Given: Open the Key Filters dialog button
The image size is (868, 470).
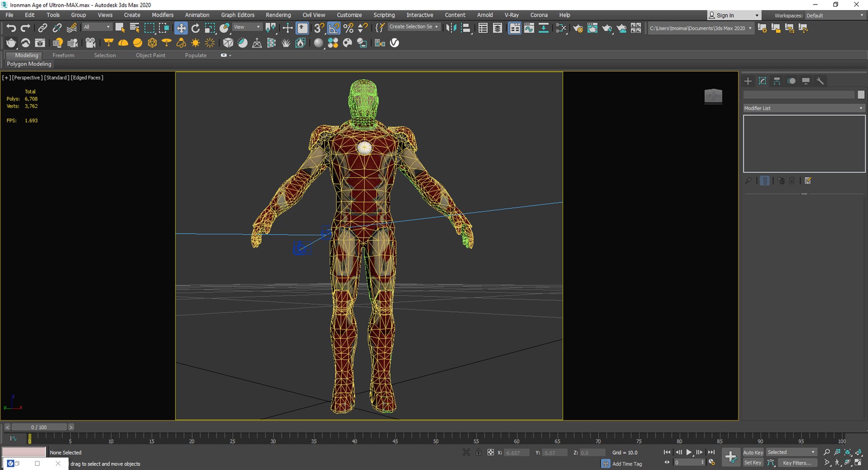Looking at the screenshot, I should coord(797,463).
